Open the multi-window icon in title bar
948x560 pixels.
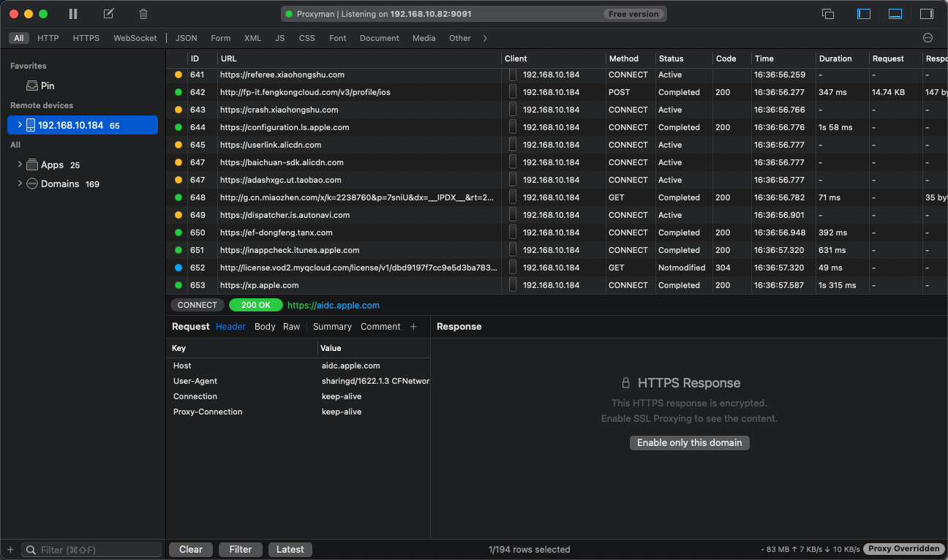pyautogui.click(x=828, y=14)
